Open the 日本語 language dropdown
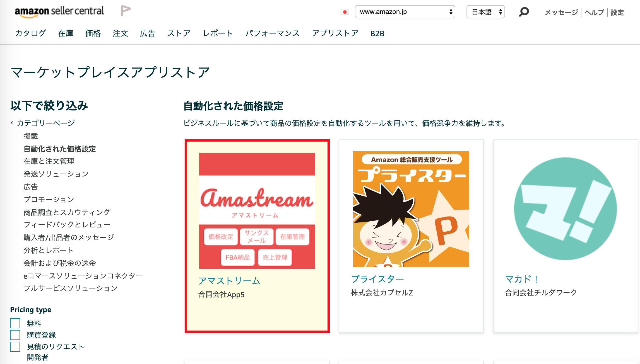The image size is (640, 364). [485, 12]
